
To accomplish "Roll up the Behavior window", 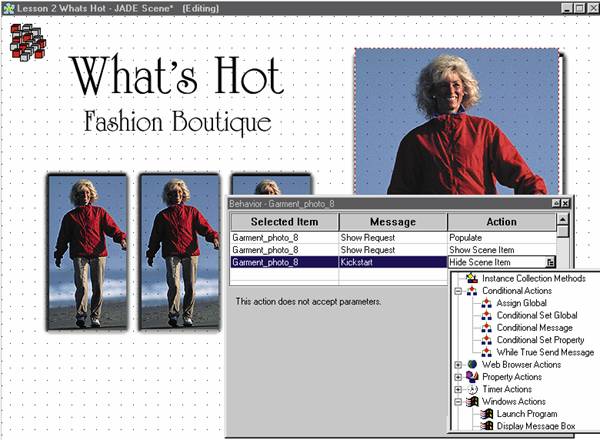I will click(x=556, y=204).
